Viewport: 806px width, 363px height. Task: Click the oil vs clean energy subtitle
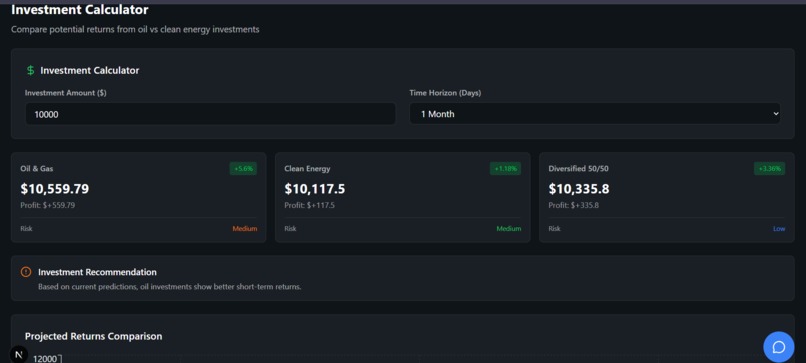(135, 29)
